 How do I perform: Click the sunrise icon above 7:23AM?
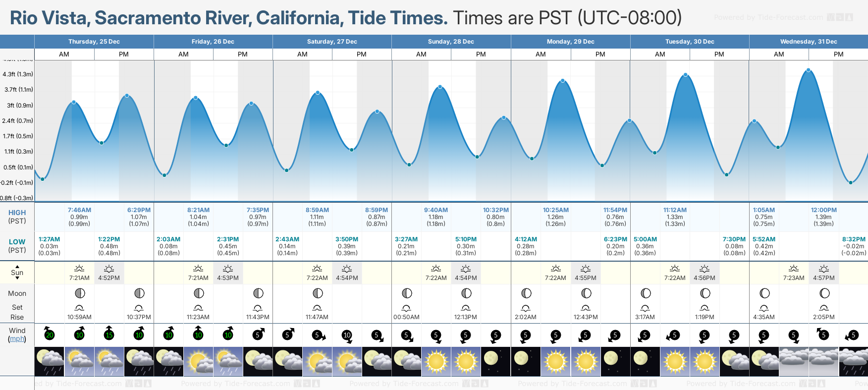(x=794, y=269)
